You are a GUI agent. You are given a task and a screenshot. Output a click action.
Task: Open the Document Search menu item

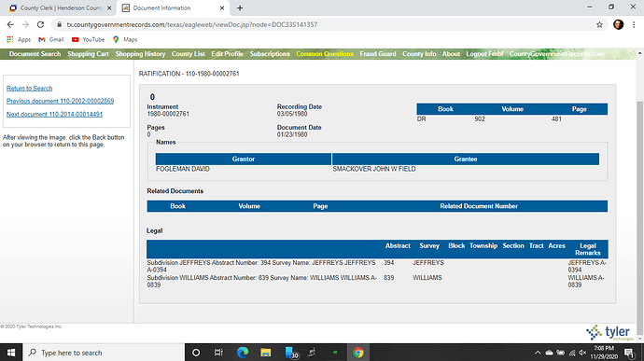(35, 54)
